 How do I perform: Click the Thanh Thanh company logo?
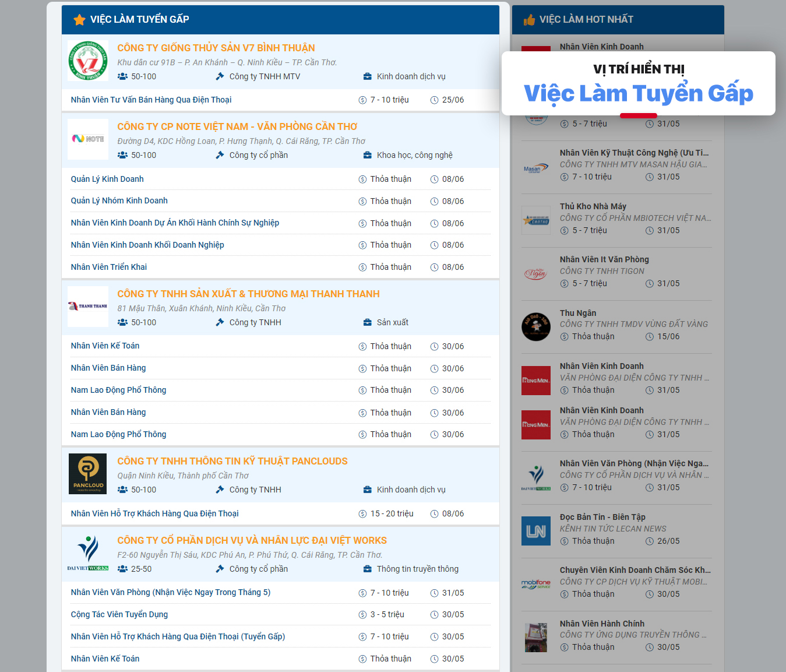(88, 307)
